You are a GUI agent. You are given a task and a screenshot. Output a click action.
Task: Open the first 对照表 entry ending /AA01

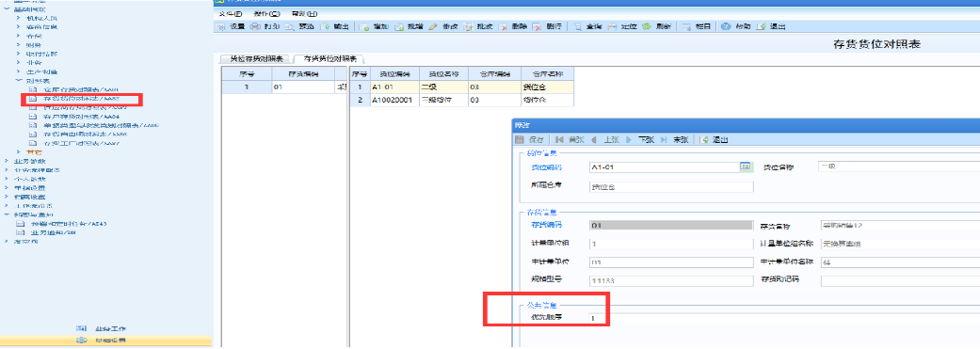point(80,90)
